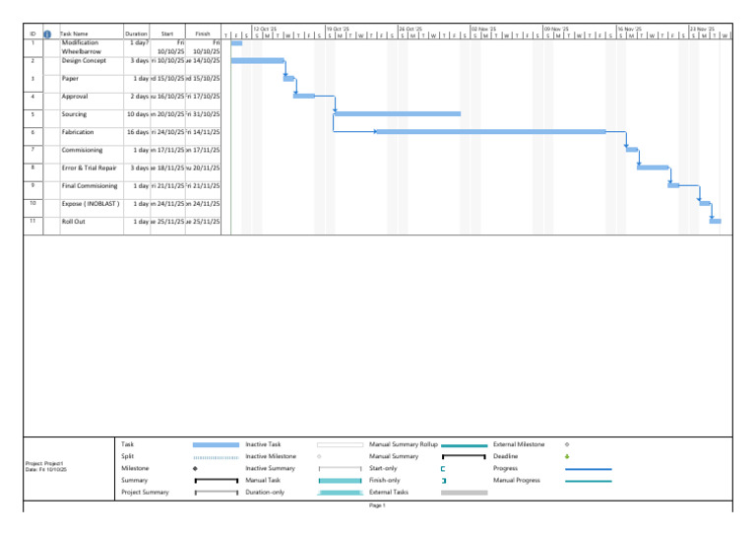
Task: Click the Fabrication Gantt bar
Action: pos(491,132)
